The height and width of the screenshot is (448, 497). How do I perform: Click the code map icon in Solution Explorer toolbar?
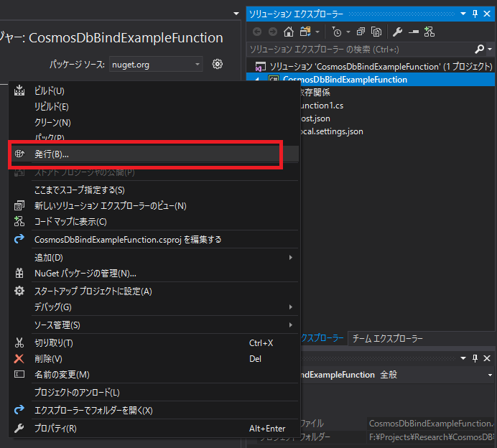429,32
